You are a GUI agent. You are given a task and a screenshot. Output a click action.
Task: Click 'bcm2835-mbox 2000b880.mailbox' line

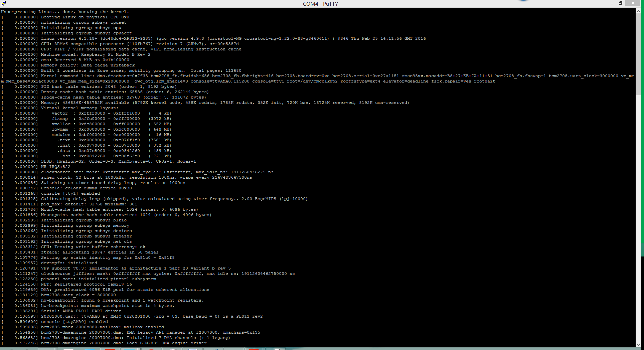click(x=102, y=327)
